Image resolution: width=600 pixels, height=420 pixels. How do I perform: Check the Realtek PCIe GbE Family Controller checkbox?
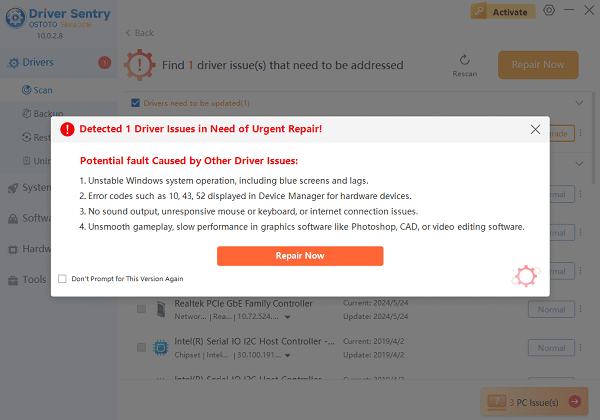(x=142, y=309)
